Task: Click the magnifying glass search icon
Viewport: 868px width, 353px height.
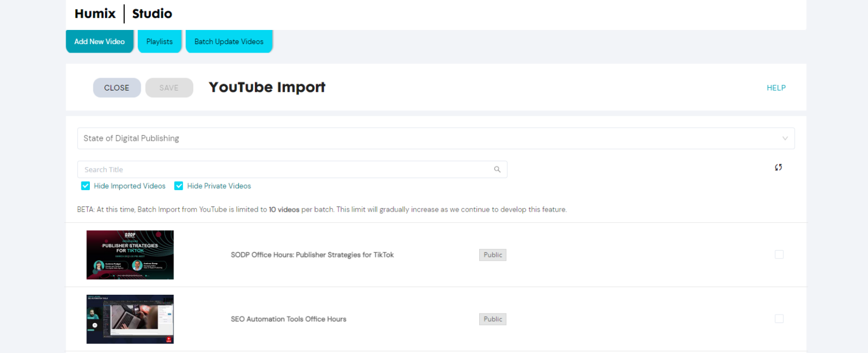Action: click(x=497, y=169)
